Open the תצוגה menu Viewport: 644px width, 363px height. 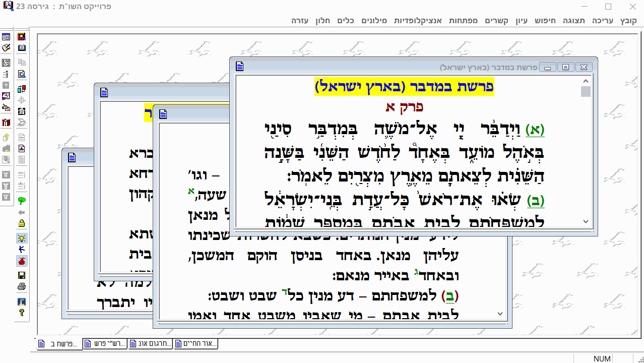[x=574, y=21]
